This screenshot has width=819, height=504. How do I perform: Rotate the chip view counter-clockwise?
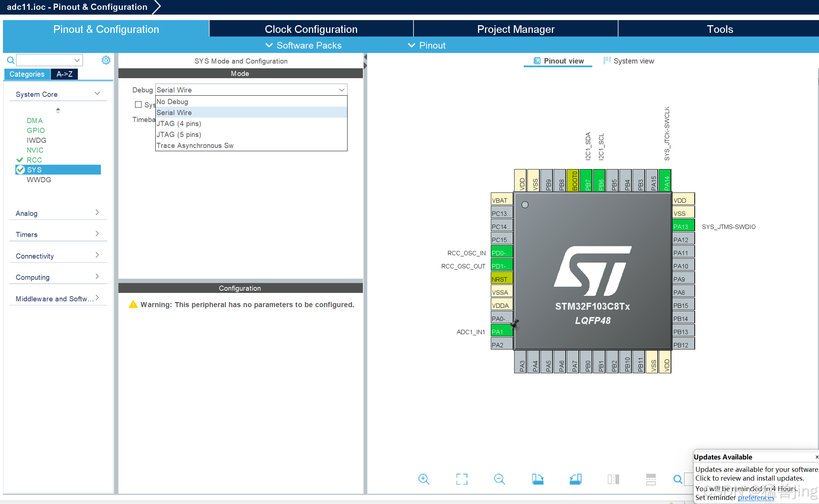coord(575,479)
